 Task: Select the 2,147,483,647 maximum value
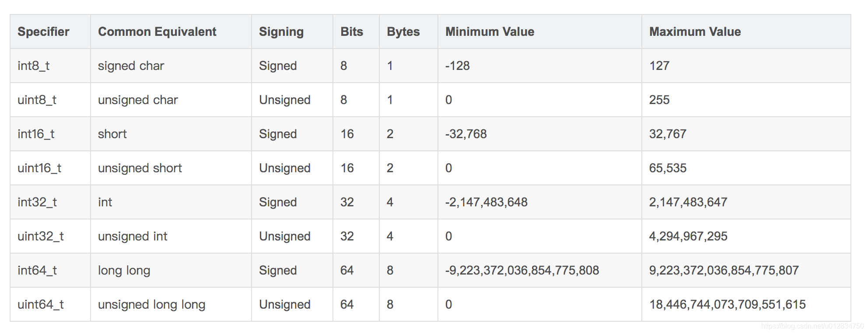[688, 202]
